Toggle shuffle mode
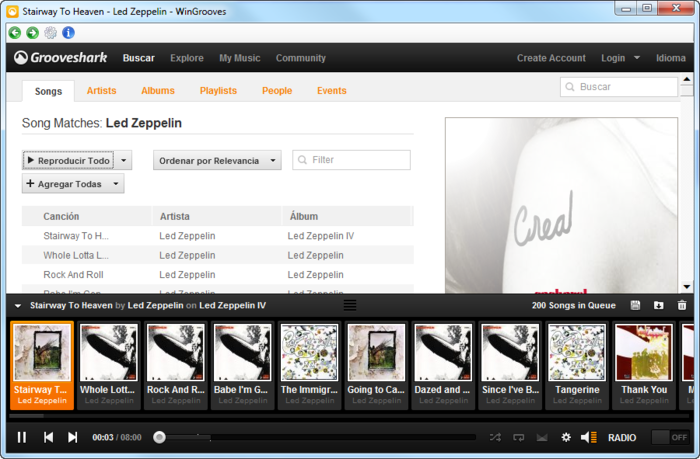 [495, 437]
